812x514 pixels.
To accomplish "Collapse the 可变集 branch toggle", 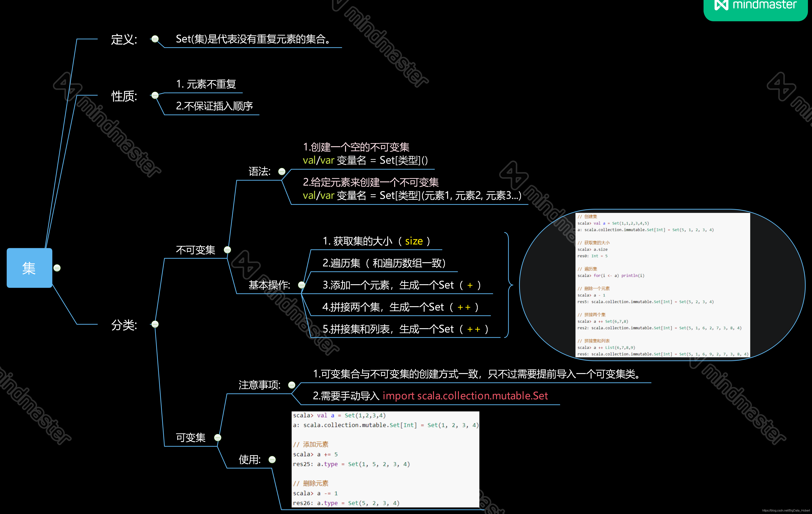I will (218, 438).
